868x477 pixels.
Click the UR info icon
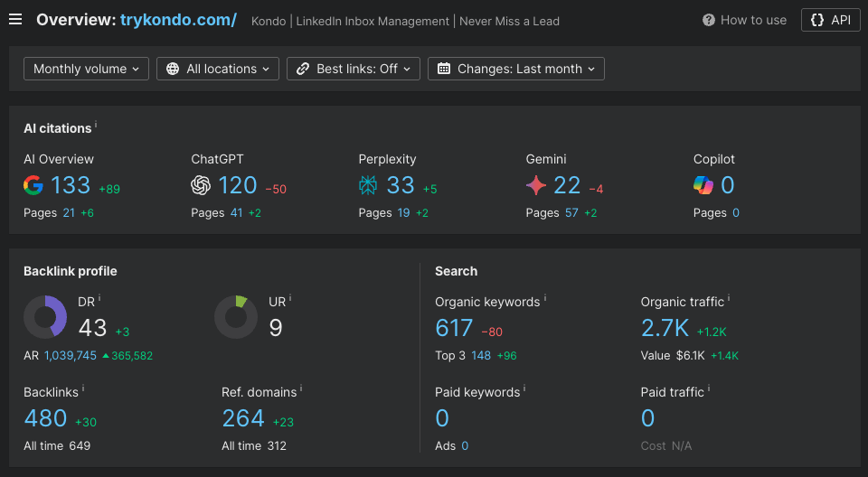(290, 298)
